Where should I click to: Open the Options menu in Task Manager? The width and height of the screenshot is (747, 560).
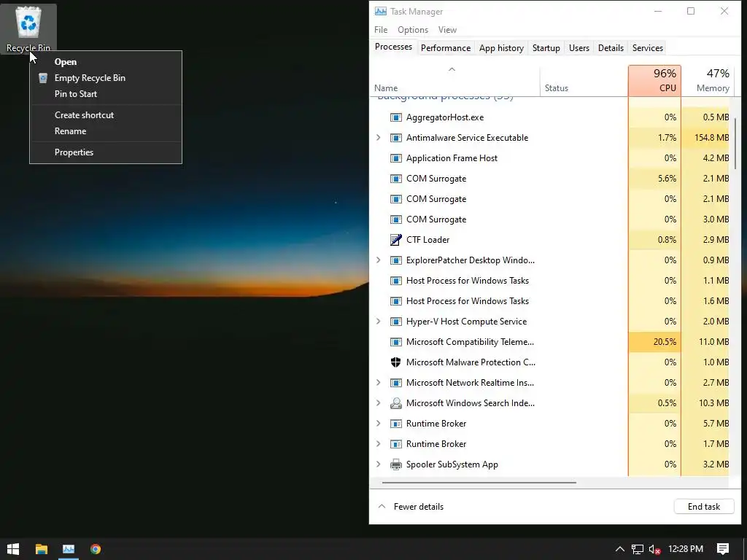[413, 29]
